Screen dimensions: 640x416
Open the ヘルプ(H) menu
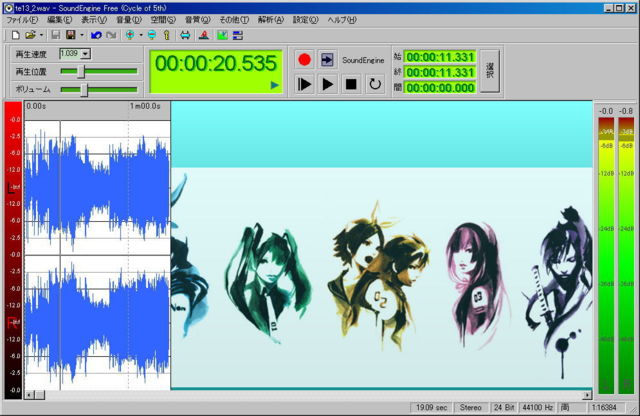[x=342, y=20]
